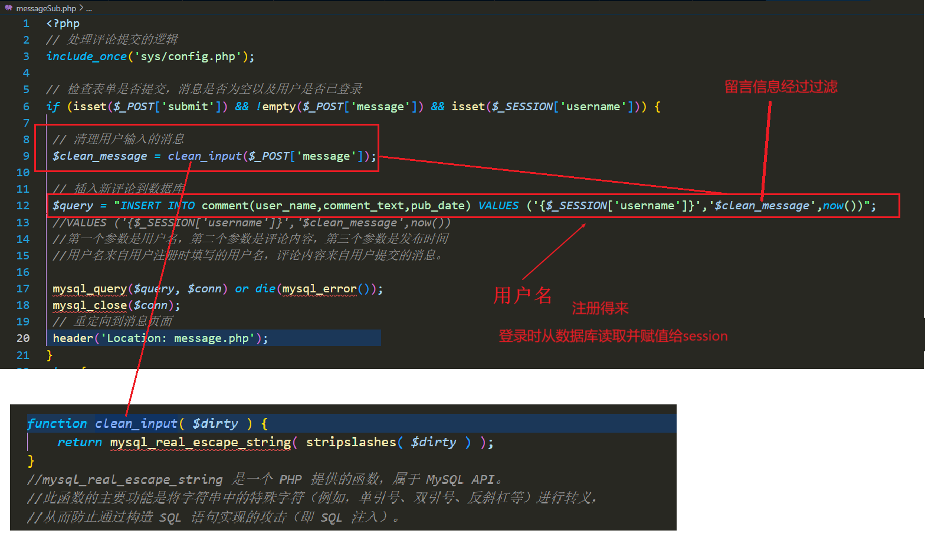925x560 pixels.
Task: Open the messageSub.php breadcrumb item
Action: pos(46,8)
